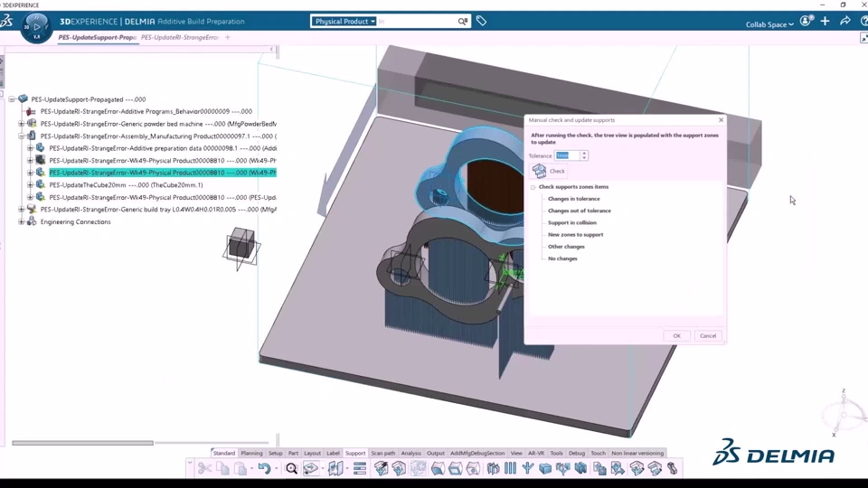Collapse the tree panel with the arrow handle
This screenshot has width=868, height=488.
[x=272, y=49]
